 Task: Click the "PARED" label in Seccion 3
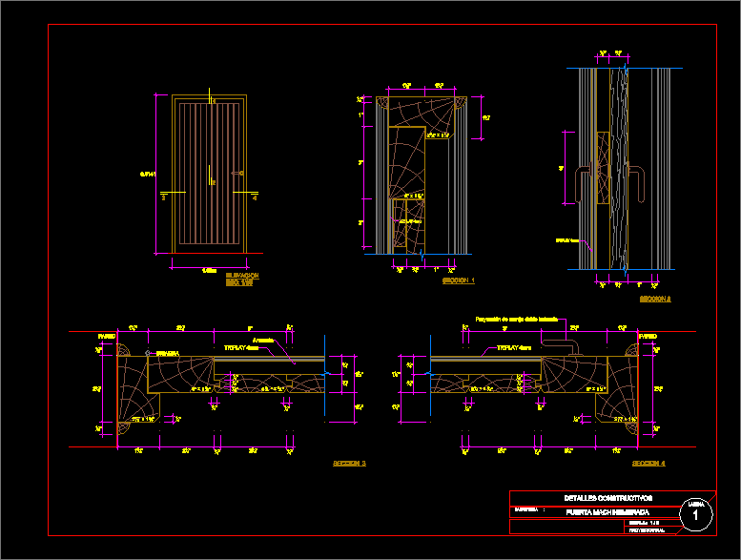(x=107, y=337)
